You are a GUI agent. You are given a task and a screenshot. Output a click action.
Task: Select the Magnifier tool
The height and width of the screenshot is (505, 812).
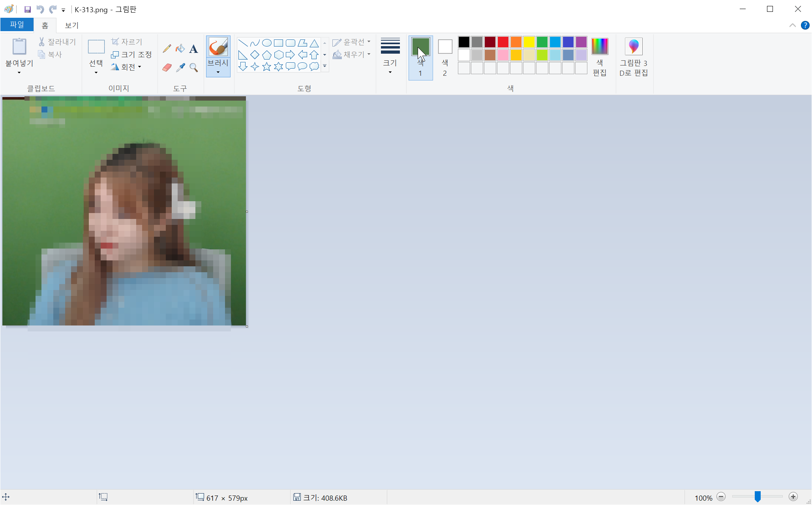[x=193, y=67]
